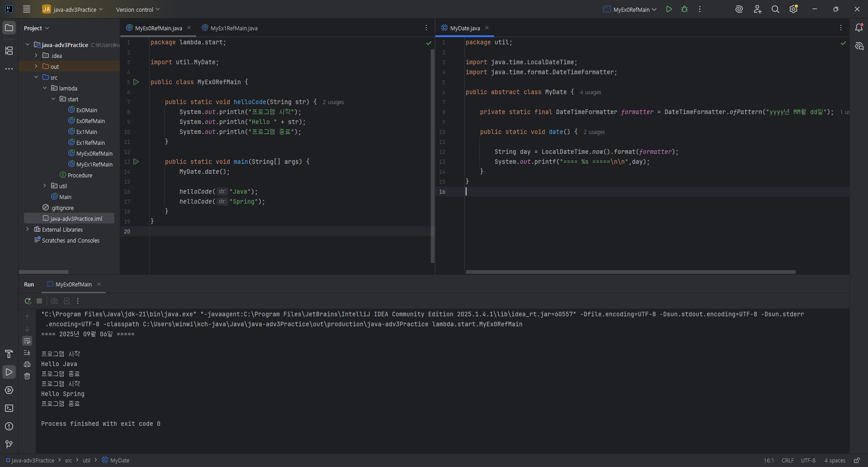Open the Version control dropdown

coord(138,10)
